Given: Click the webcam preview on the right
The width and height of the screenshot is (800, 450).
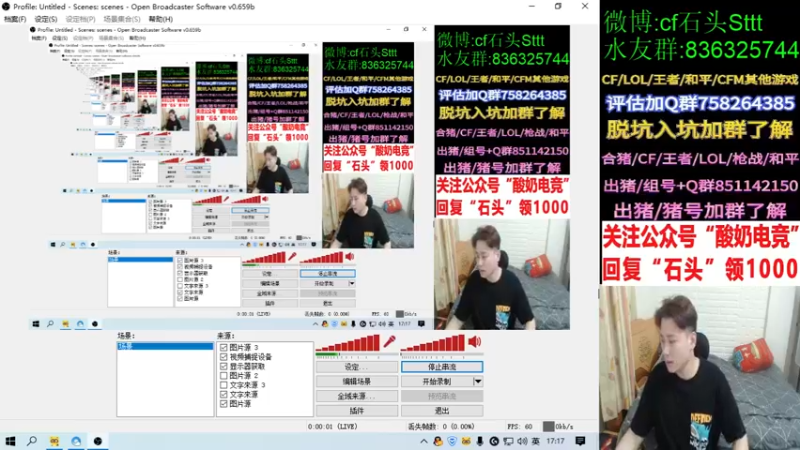Looking at the screenshot, I should click(x=700, y=368).
